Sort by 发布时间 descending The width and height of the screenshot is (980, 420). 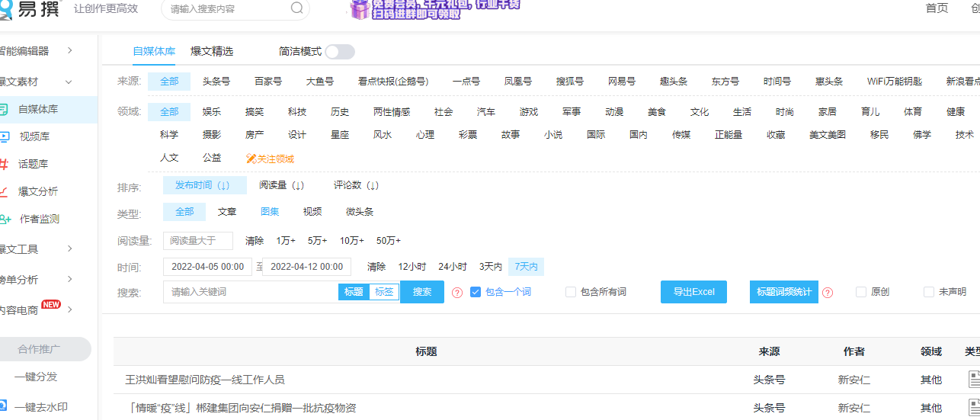point(205,185)
